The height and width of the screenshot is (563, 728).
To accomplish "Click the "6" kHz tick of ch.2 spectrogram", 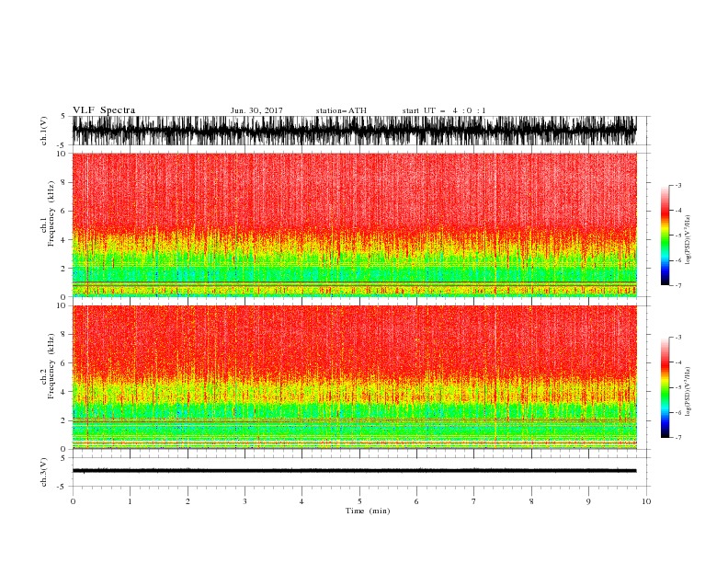I will tap(63, 362).
